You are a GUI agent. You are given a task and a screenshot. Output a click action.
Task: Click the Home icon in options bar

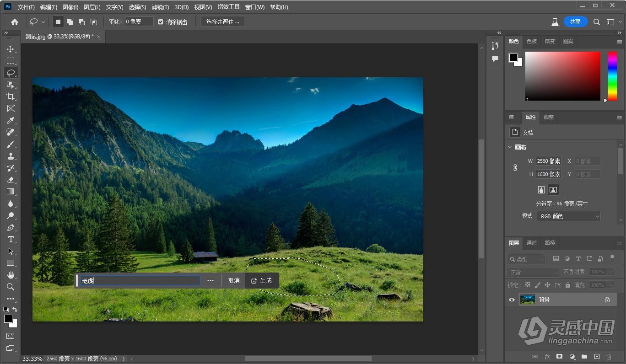[15, 21]
